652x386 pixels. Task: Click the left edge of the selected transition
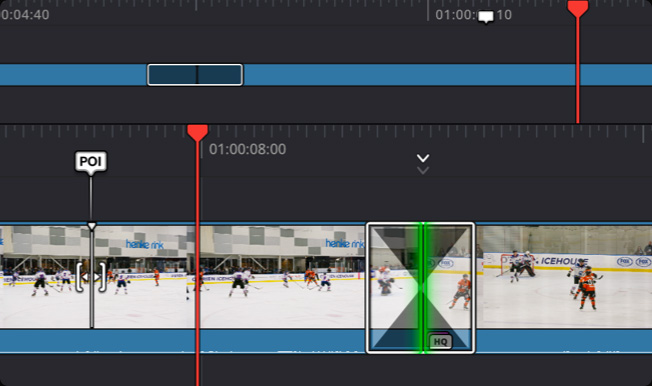(367, 288)
